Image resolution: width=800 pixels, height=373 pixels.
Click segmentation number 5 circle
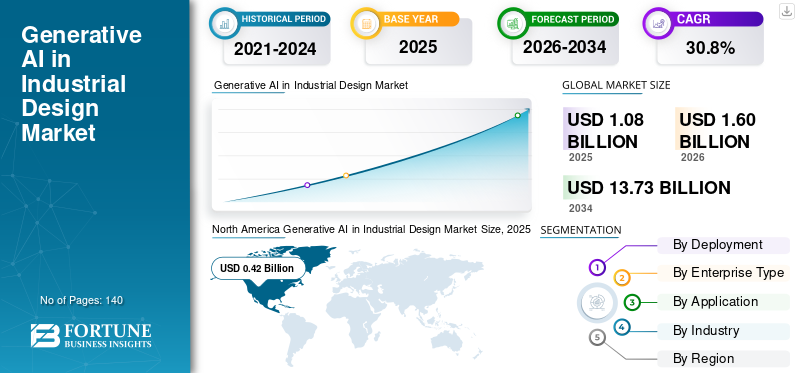pos(597,337)
